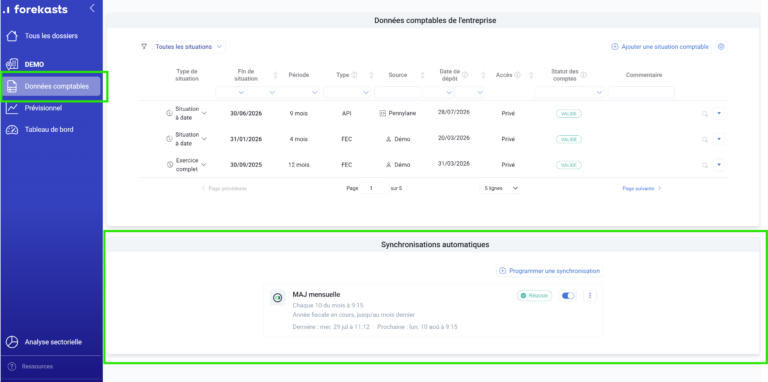Click the magnifier icon on the 30/06/2026 row

[x=705, y=114]
